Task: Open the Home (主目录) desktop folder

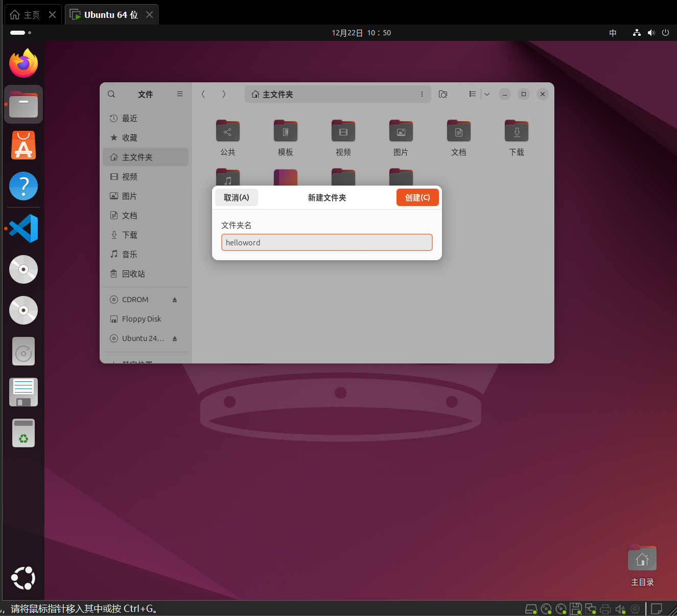Action: pyautogui.click(x=642, y=565)
